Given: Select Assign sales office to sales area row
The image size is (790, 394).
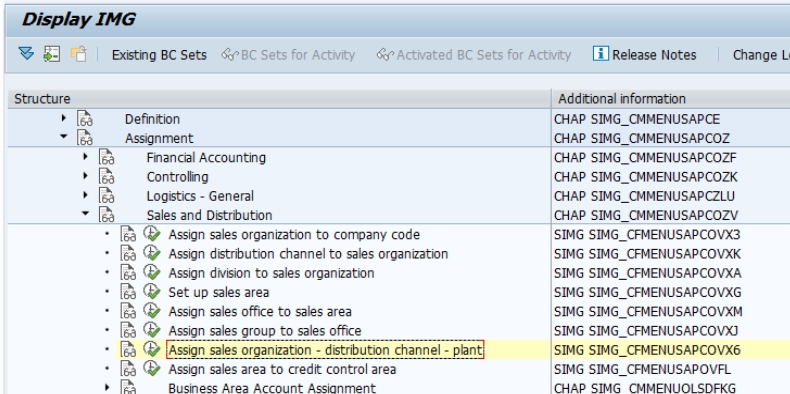Looking at the screenshot, I should click(x=260, y=311).
